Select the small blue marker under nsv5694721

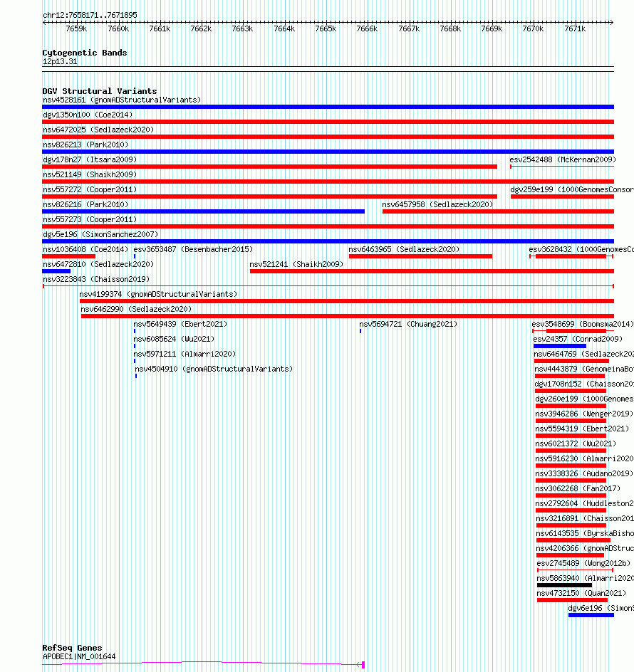[x=360, y=331]
